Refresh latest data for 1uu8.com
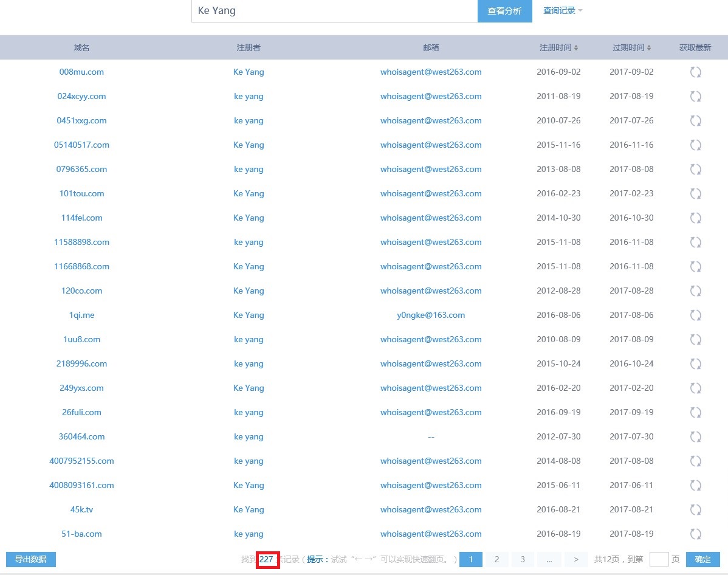This screenshot has height=575, width=728. (x=695, y=340)
